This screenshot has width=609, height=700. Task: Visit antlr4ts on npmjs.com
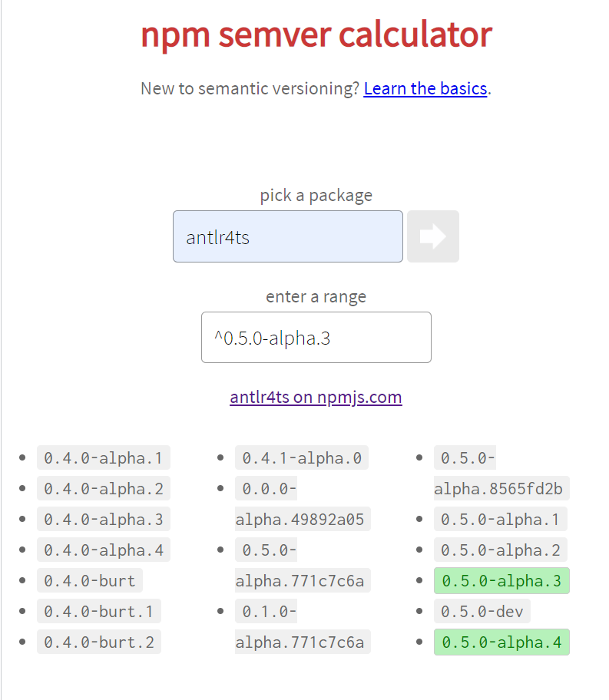click(316, 397)
